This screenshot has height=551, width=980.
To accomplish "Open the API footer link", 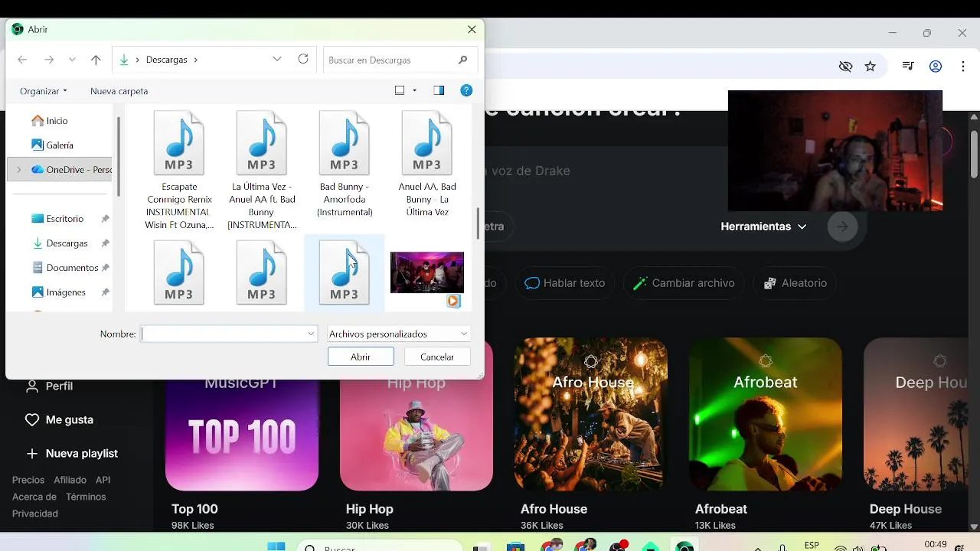I will [x=103, y=480].
